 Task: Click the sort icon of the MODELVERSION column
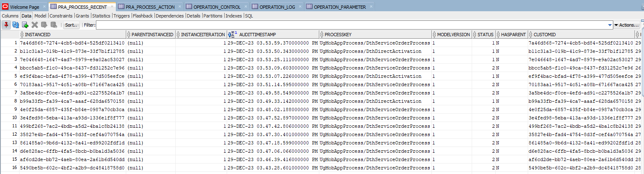[x=434, y=35]
